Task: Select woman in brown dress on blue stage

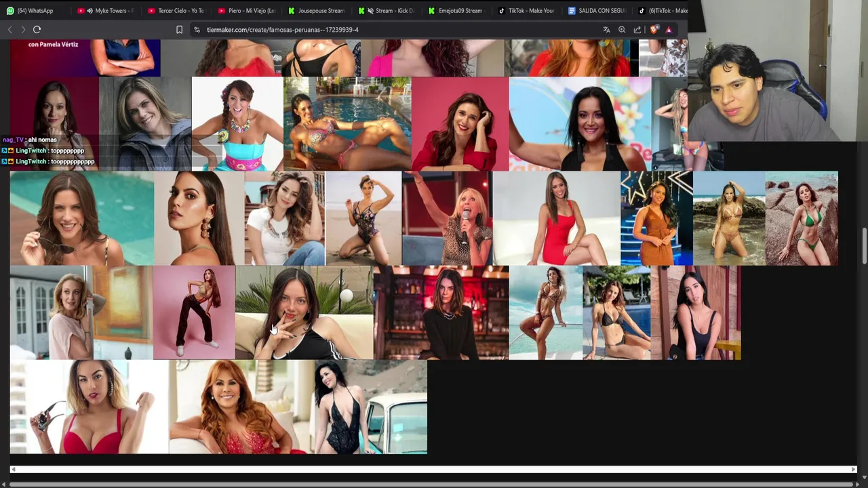Action: (x=656, y=218)
